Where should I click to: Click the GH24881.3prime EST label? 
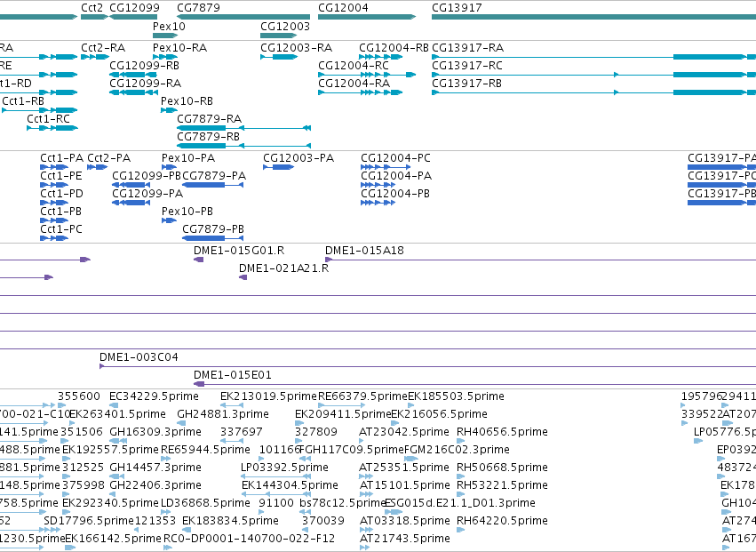pyautogui.click(x=223, y=414)
